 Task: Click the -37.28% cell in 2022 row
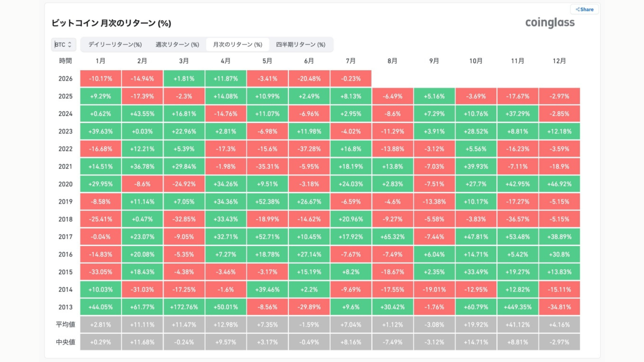point(309,149)
